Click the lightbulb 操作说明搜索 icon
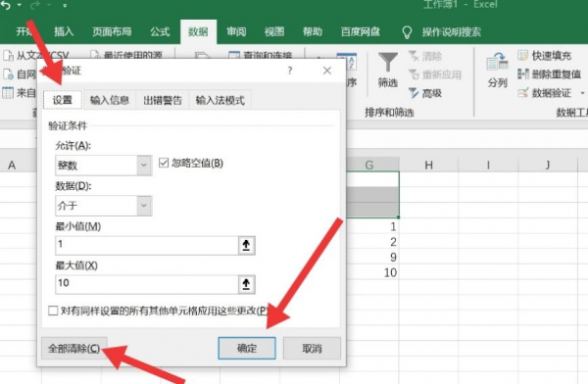This screenshot has height=384, width=588. pyautogui.click(x=407, y=32)
